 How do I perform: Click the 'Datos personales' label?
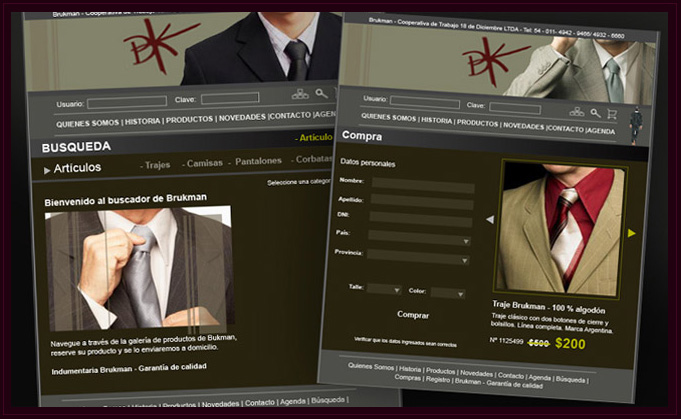click(x=367, y=163)
